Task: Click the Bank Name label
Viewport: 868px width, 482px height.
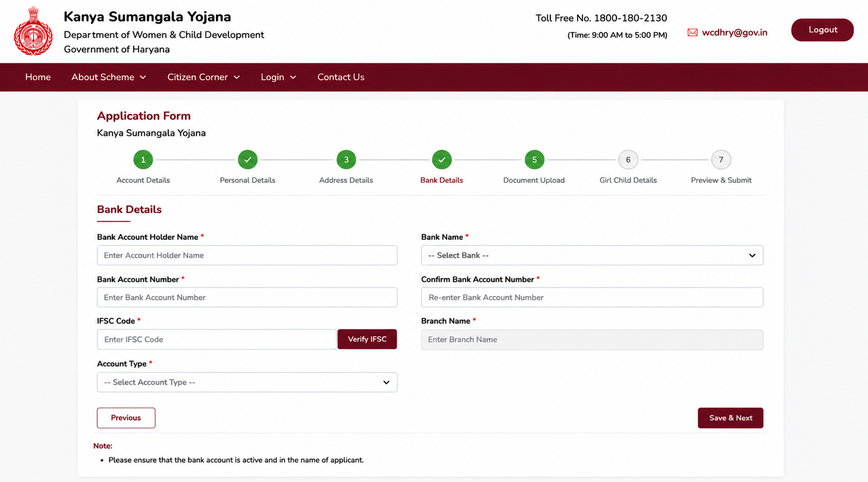Action: coord(442,237)
